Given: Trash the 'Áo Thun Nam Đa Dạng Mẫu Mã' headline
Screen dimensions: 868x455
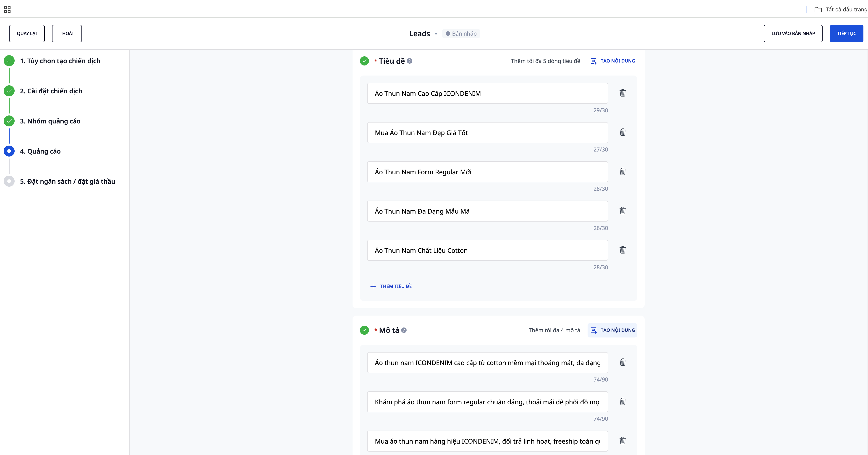Looking at the screenshot, I should pyautogui.click(x=622, y=211).
